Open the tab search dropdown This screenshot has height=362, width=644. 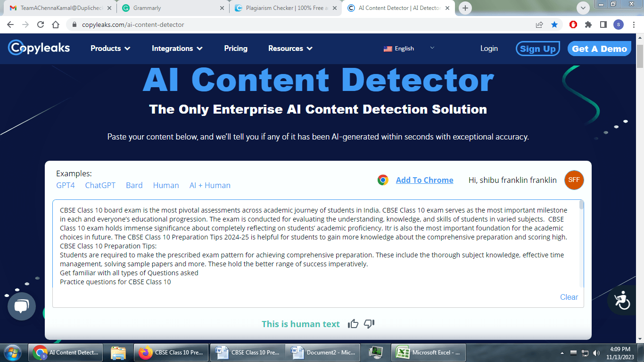pos(583,8)
